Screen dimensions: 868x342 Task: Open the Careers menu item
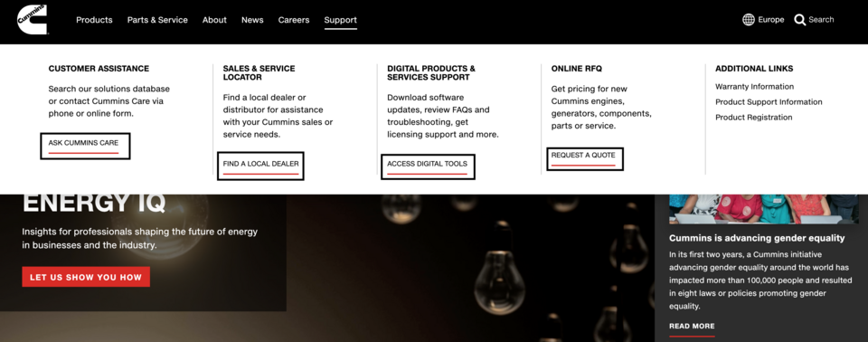[x=294, y=20]
